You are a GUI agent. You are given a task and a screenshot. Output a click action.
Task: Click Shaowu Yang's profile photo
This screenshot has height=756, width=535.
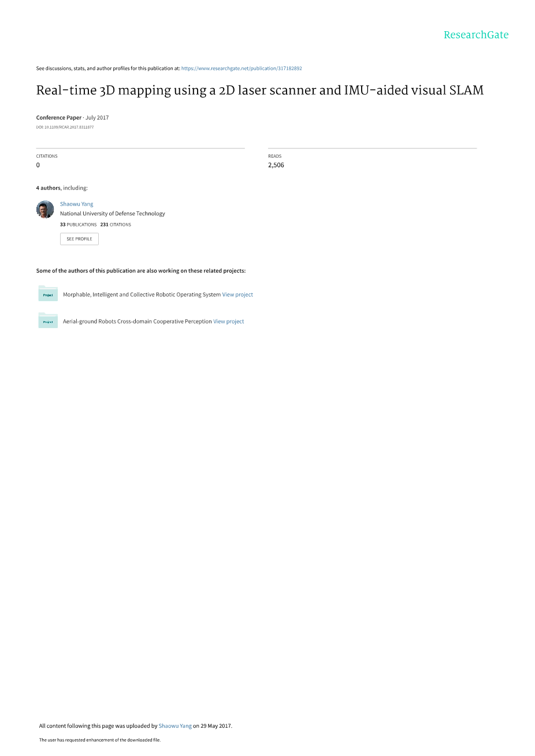(45, 209)
